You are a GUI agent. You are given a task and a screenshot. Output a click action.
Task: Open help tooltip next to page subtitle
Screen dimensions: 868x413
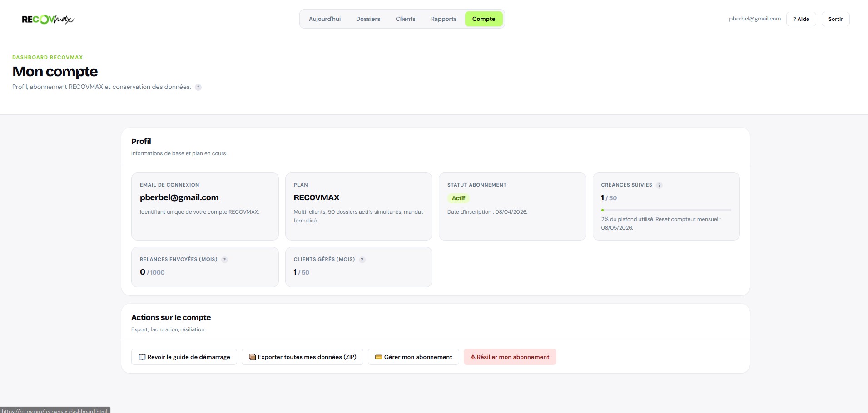click(x=198, y=87)
